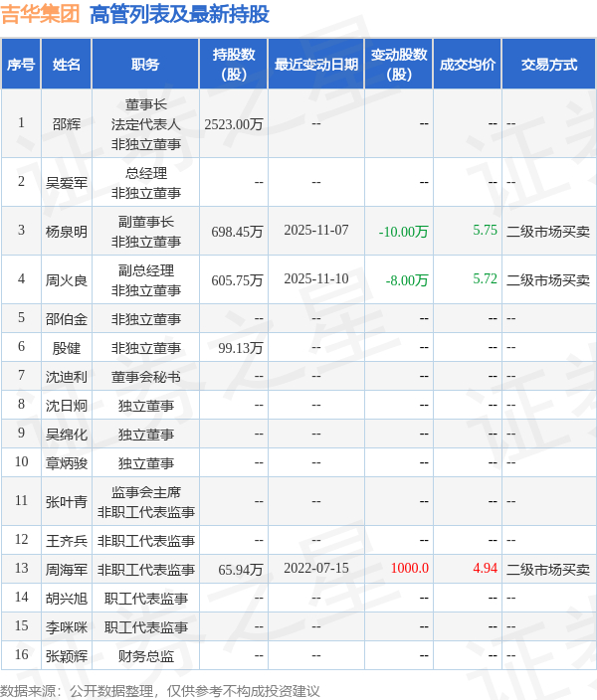Click the average price 5.75
This screenshot has width=597, height=700.
click(x=485, y=230)
